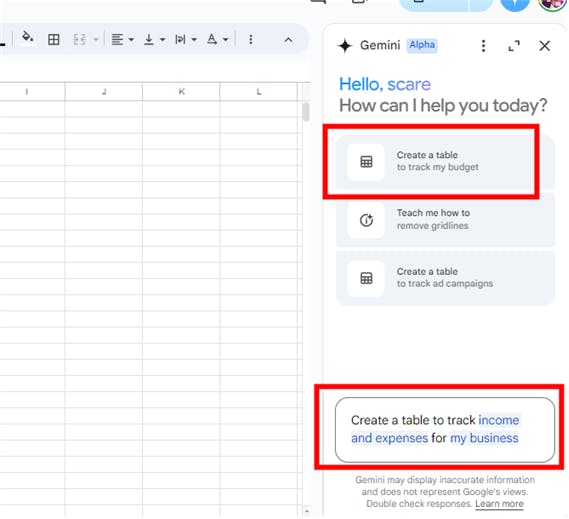Viewport: 569px width, 519px height.
Task: Pick Create a table to track ad campaigns
Action: coord(445,278)
